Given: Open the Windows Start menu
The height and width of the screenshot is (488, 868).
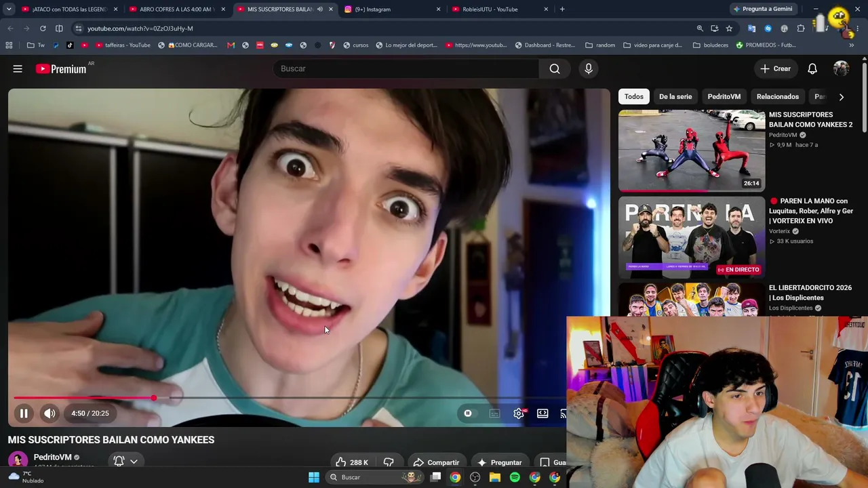Looking at the screenshot, I should 314,477.
